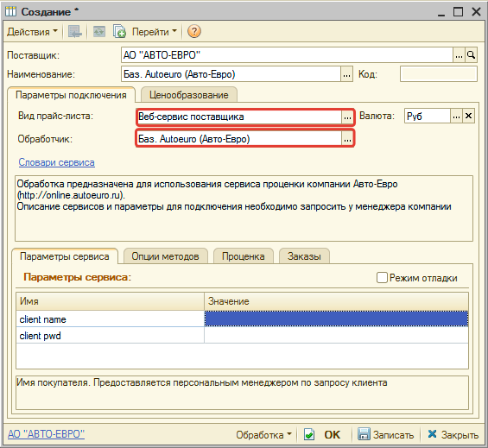488x448 pixels.
Task: Click the Закрыть button
Action: pyautogui.click(x=453, y=434)
